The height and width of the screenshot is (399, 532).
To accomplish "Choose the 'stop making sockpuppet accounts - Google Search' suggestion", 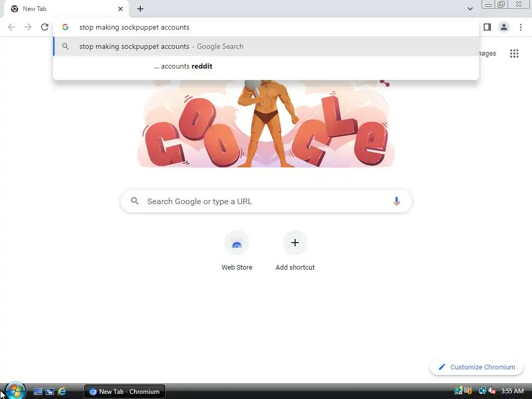I will tap(267, 46).
